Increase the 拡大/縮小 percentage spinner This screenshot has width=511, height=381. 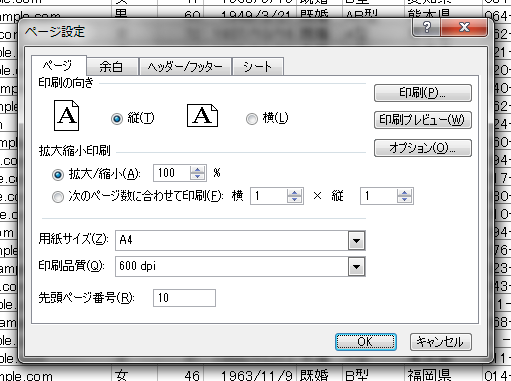click(x=197, y=169)
